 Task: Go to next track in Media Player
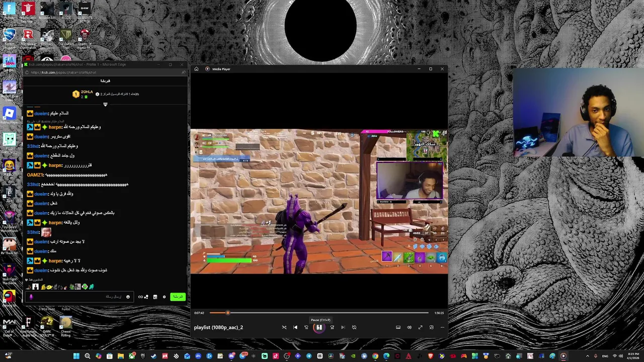pyautogui.click(x=343, y=327)
